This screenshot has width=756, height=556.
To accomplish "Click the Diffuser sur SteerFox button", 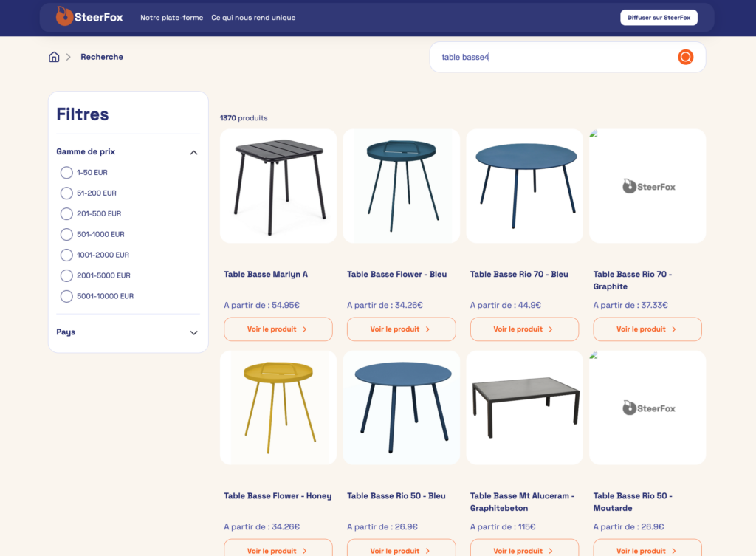I will [x=659, y=18].
